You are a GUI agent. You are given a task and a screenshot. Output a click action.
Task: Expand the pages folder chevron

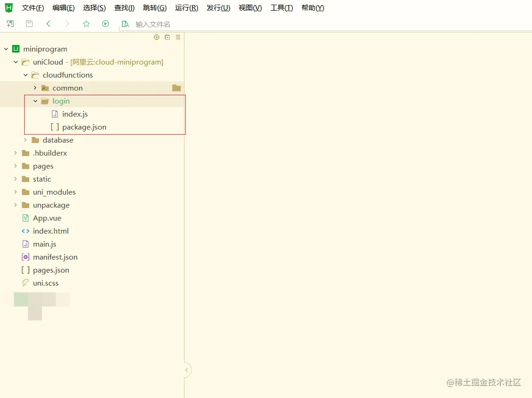(16, 166)
